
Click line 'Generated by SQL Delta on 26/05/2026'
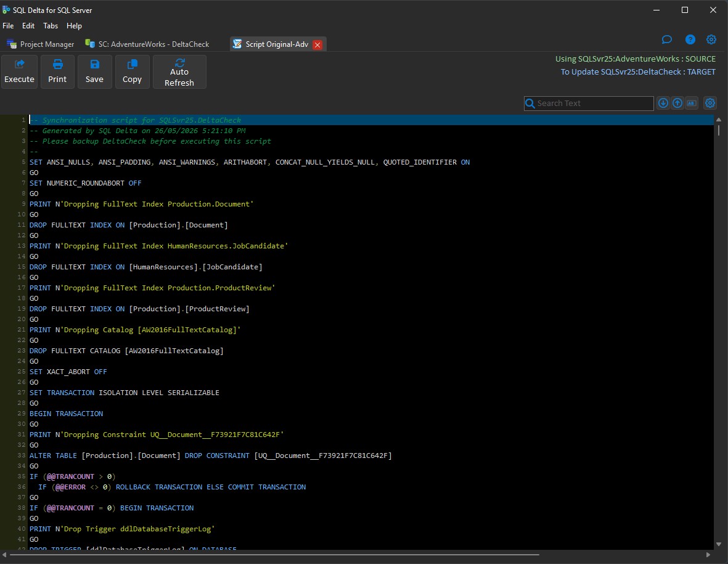(x=137, y=131)
